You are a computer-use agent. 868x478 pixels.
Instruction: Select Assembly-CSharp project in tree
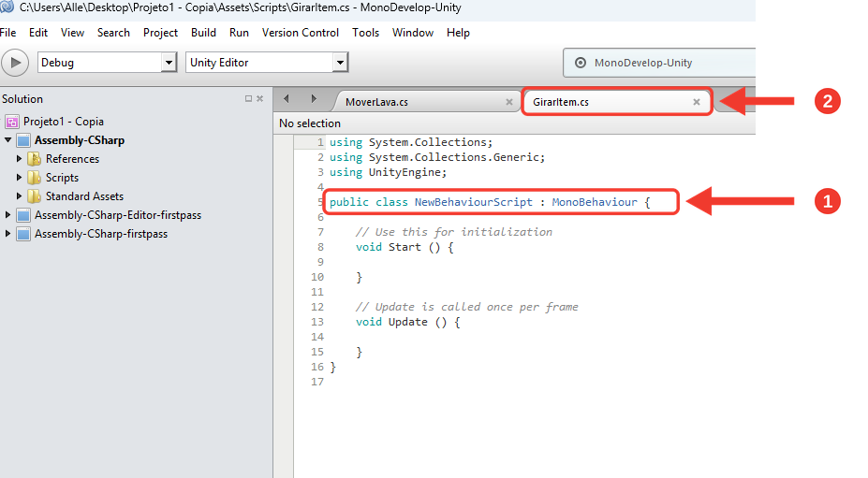pos(80,140)
